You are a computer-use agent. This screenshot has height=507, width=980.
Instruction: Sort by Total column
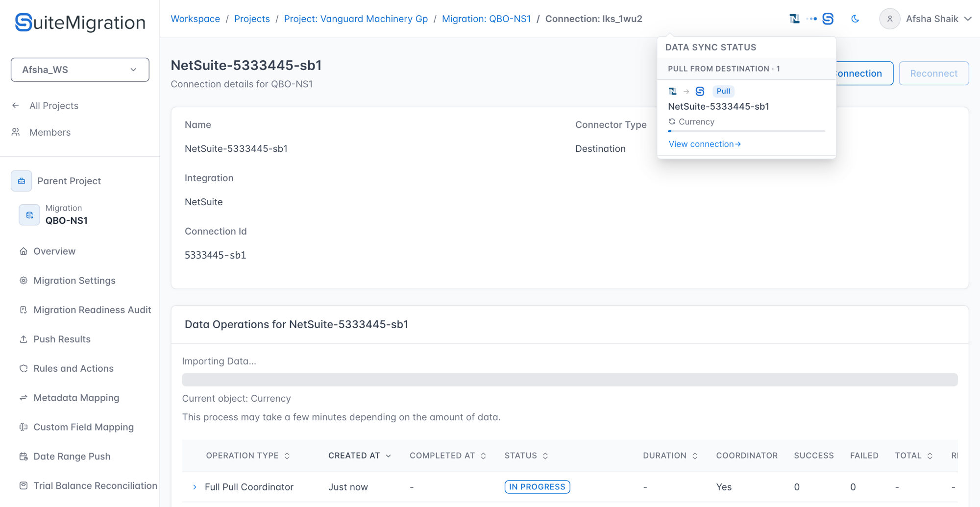(x=914, y=456)
